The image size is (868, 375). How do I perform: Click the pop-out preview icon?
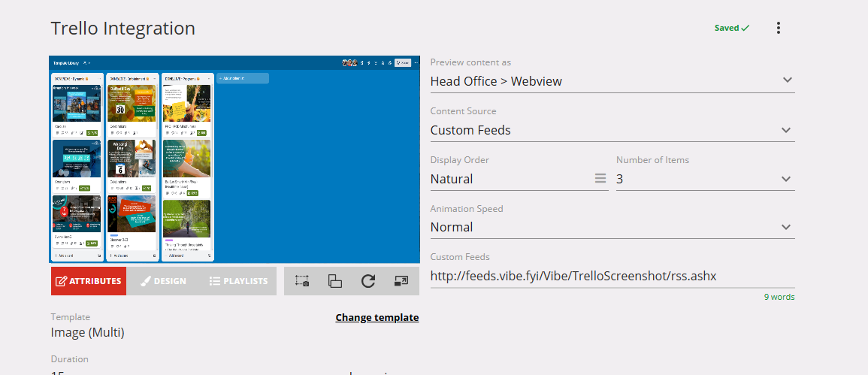point(401,281)
